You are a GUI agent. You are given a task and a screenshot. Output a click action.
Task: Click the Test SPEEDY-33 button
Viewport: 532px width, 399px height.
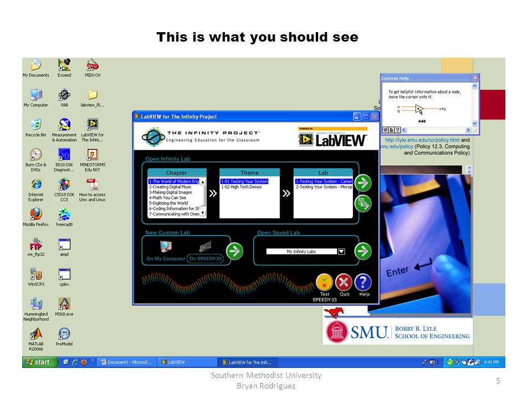tap(324, 282)
